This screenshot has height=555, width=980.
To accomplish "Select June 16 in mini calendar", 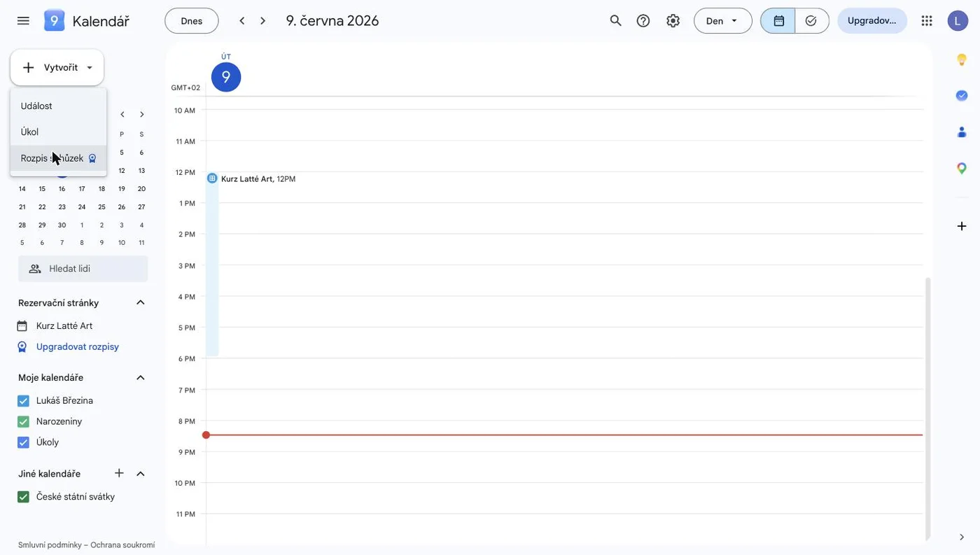I will coord(62,189).
